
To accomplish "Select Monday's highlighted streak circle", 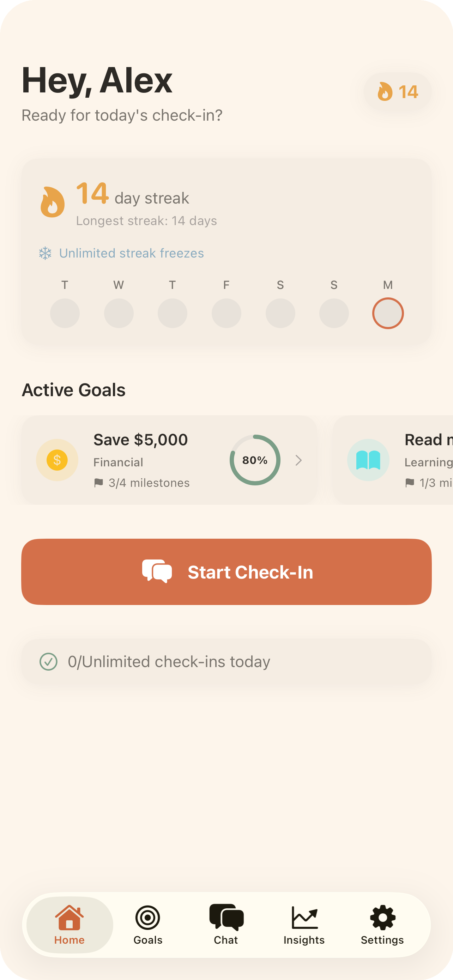I will 388,313.
